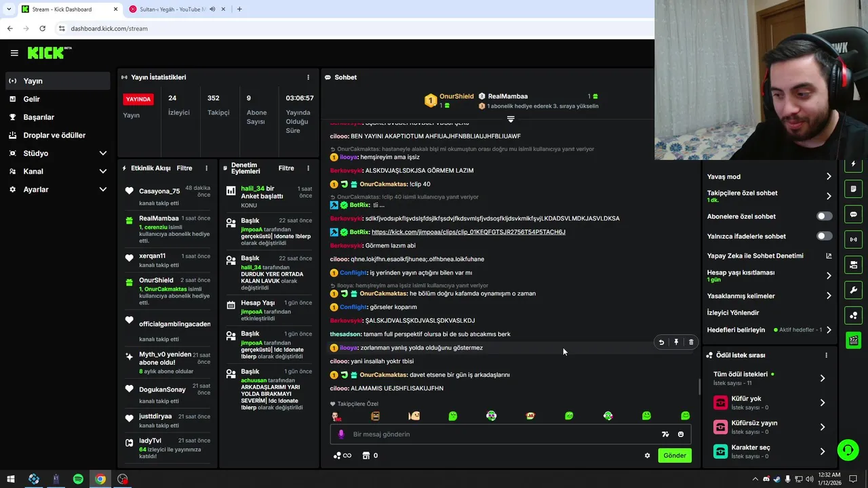Expand the Ayarlar sidebar section

(x=58, y=190)
